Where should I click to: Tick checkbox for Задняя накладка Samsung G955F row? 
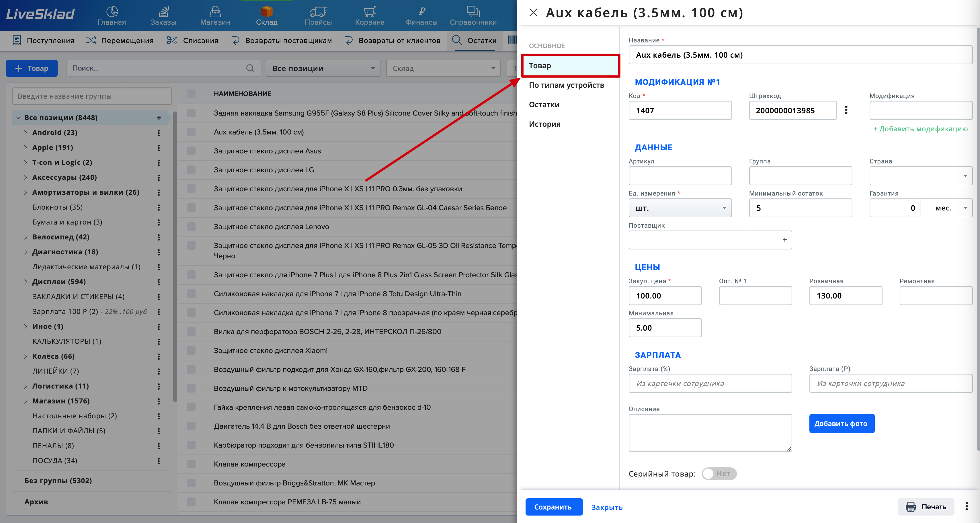191,113
